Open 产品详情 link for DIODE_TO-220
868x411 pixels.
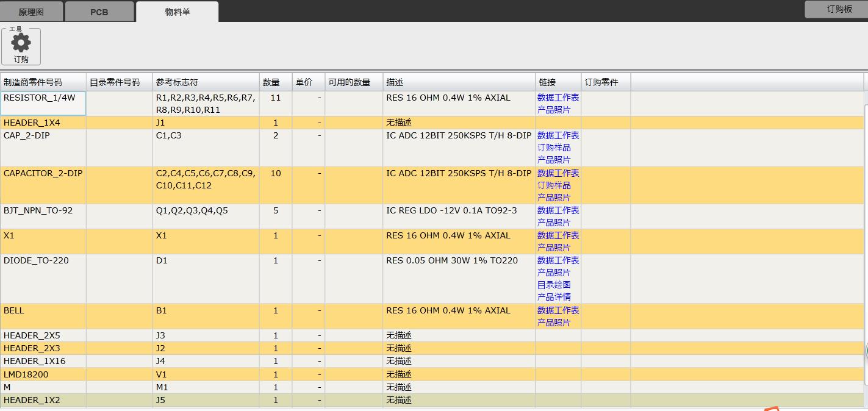[x=554, y=297]
